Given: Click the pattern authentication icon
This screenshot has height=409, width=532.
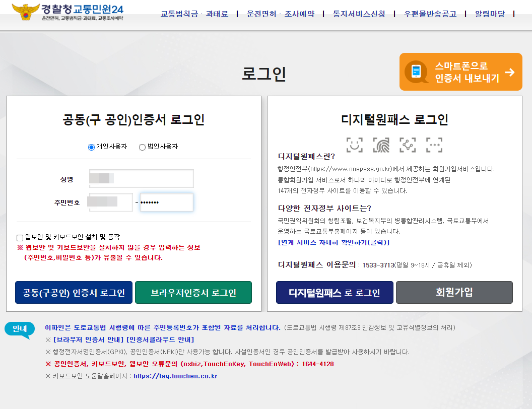Looking at the screenshot, I should (x=408, y=145).
